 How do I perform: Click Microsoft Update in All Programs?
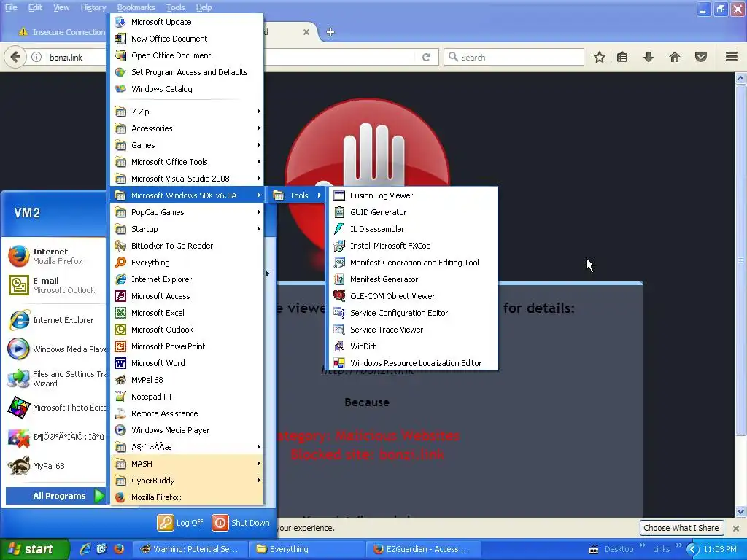tap(187, 22)
